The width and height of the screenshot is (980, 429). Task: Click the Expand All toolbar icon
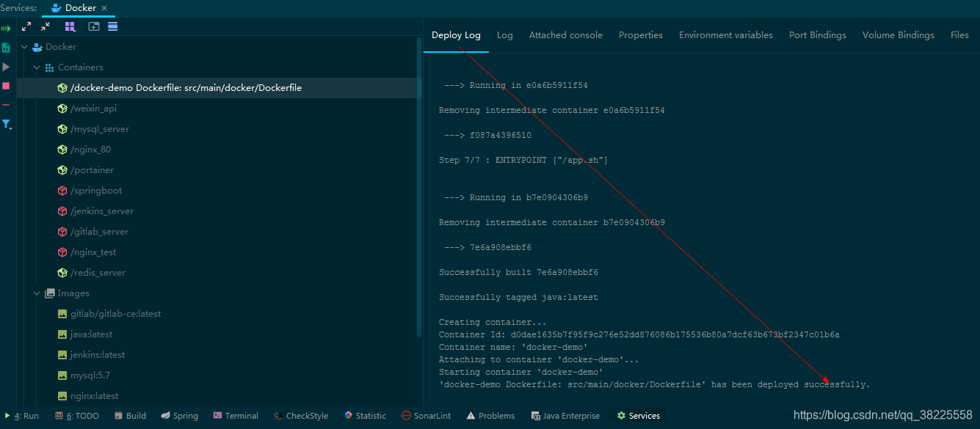coord(26,26)
